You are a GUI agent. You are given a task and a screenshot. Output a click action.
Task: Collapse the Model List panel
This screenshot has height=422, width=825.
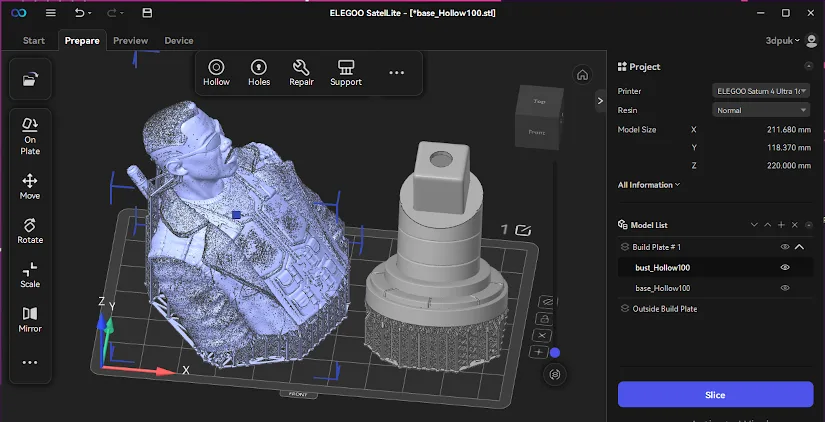809,225
